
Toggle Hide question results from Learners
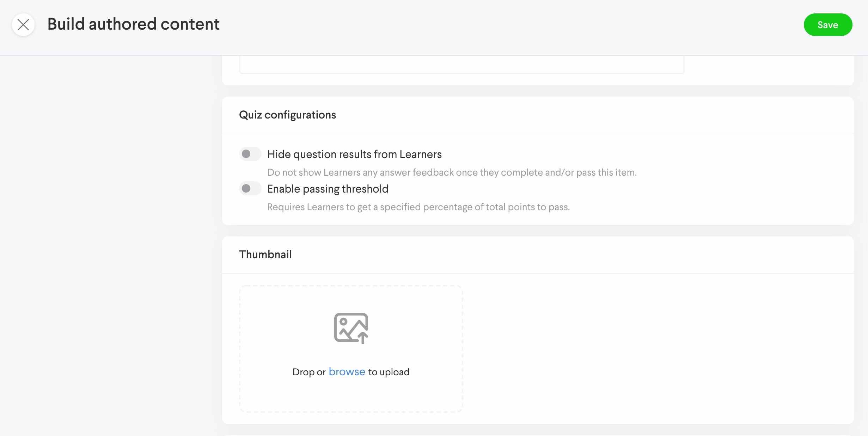click(x=250, y=154)
